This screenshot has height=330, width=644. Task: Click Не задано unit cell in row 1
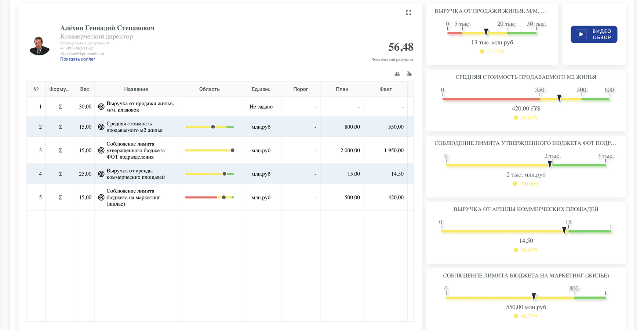pos(261,107)
